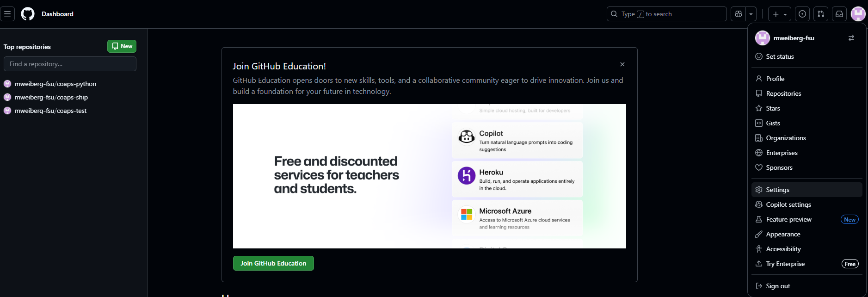The width and height of the screenshot is (868, 297).
Task: Click the Join GitHub Education button
Action: pos(273,263)
